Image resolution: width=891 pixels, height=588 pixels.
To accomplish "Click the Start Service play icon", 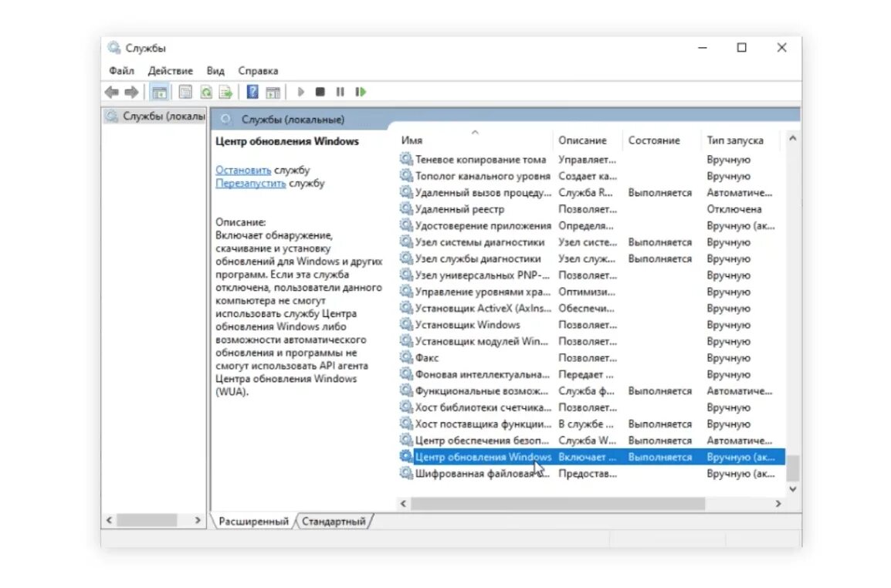I will [301, 92].
